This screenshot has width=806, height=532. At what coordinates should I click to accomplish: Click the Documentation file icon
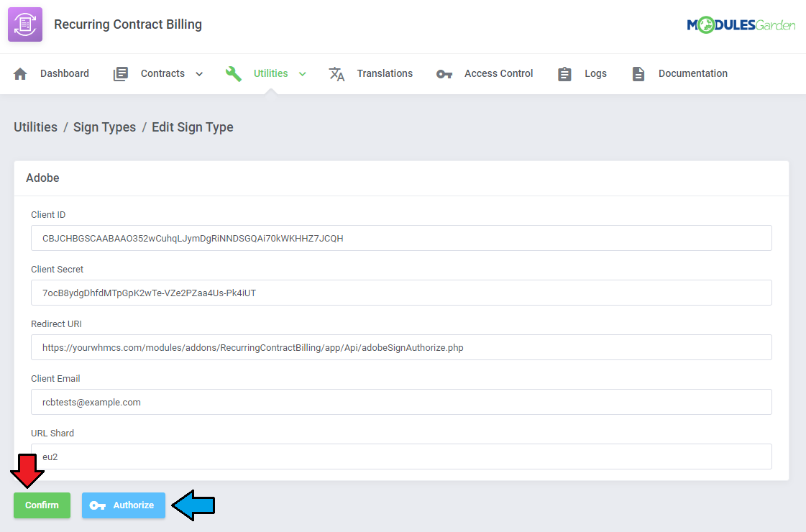point(638,74)
